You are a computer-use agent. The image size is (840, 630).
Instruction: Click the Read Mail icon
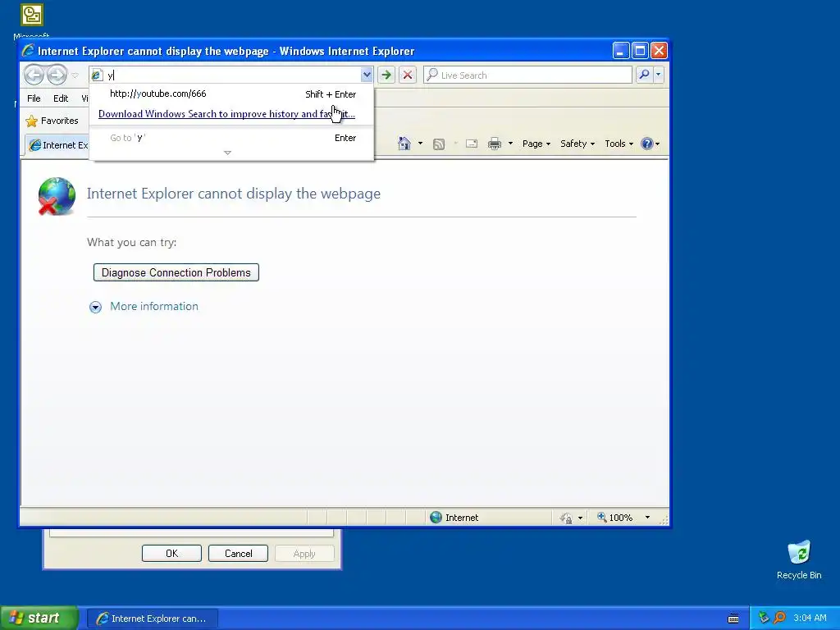click(x=472, y=144)
